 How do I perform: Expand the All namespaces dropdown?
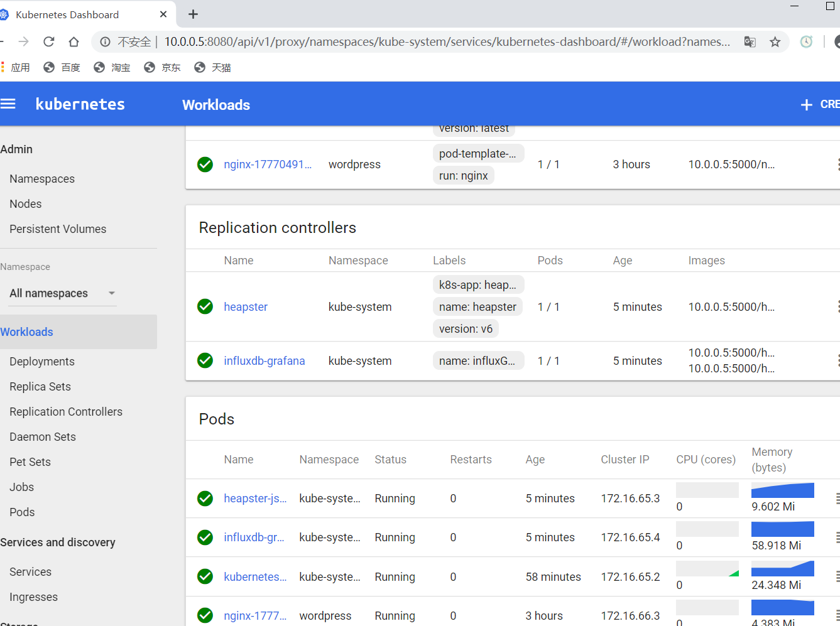coord(62,293)
